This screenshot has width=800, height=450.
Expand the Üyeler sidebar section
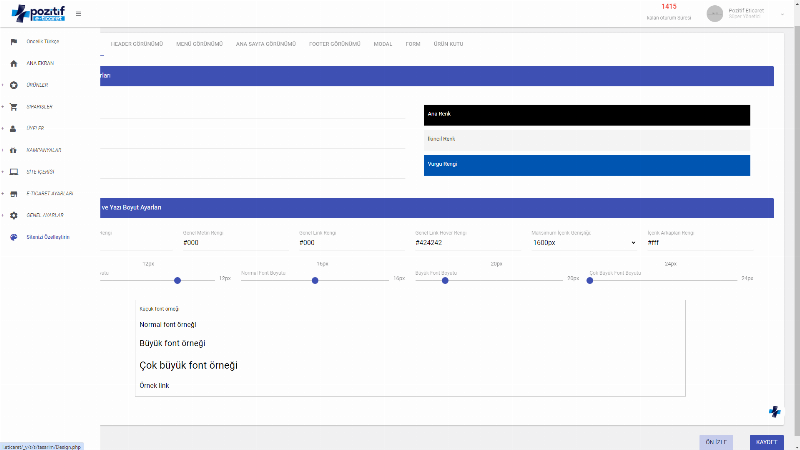pos(3,129)
